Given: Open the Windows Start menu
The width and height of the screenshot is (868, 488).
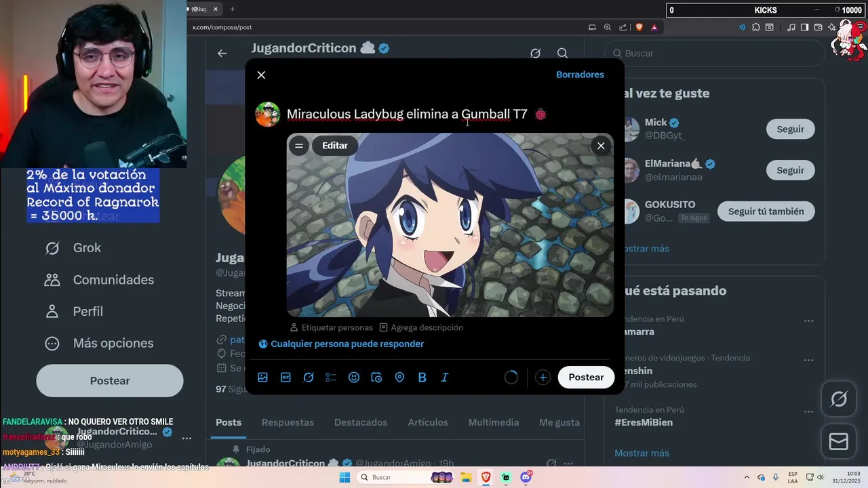Looking at the screenshot, I should click(x=344, y=477).
